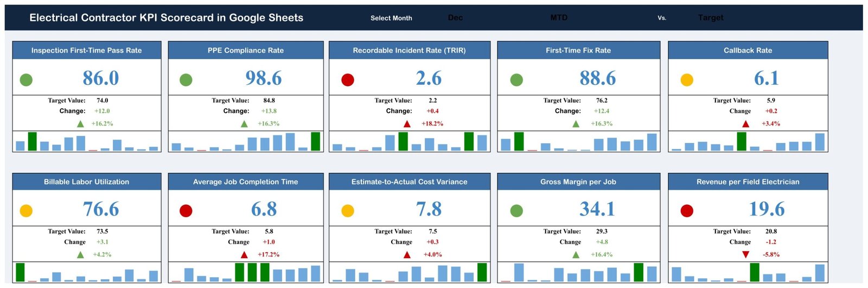
Task: Select the PPE Compliance Rate card header
Action: (x=246, y=50)
